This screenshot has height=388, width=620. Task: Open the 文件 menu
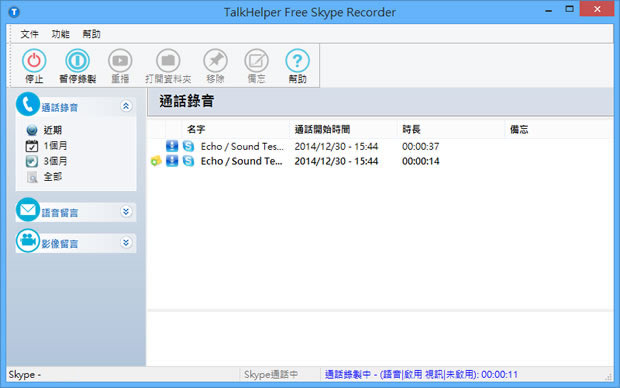(x=30, y=34)
